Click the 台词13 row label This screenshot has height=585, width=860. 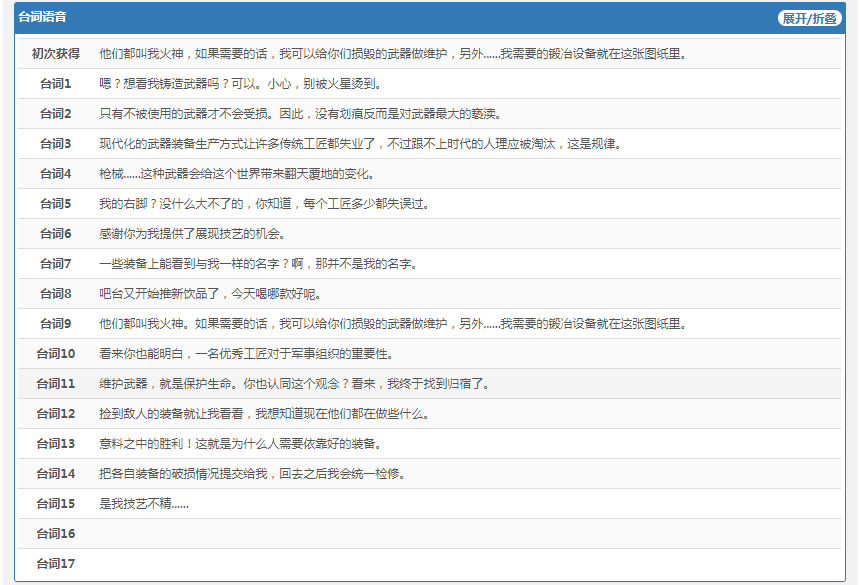(x=55, y=444)
